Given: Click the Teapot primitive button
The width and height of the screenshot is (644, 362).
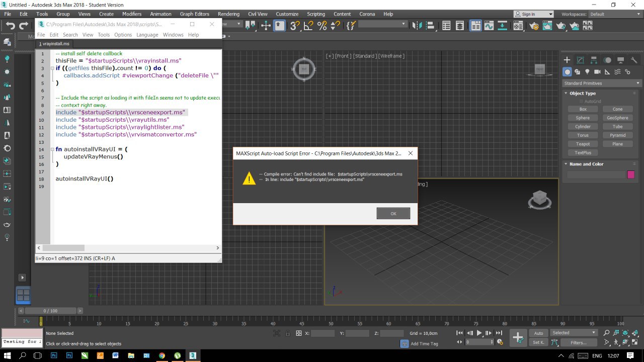Looking at the screenshot, I should click(583, 144).
